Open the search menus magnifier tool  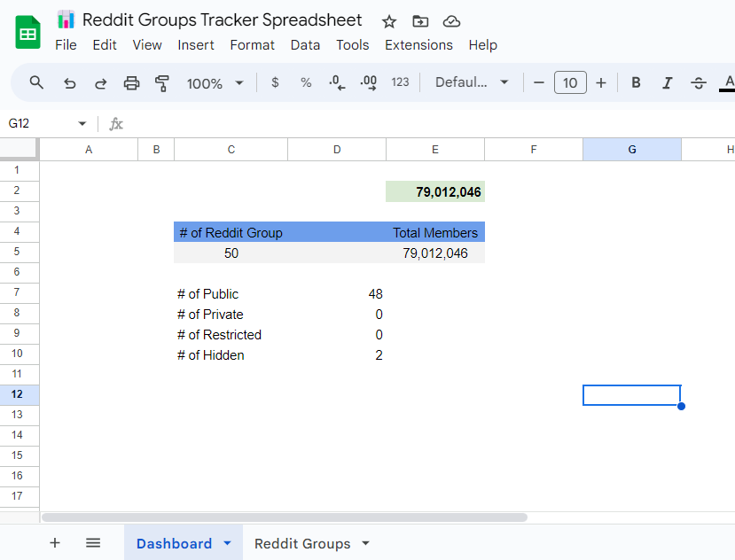point(36,83)
